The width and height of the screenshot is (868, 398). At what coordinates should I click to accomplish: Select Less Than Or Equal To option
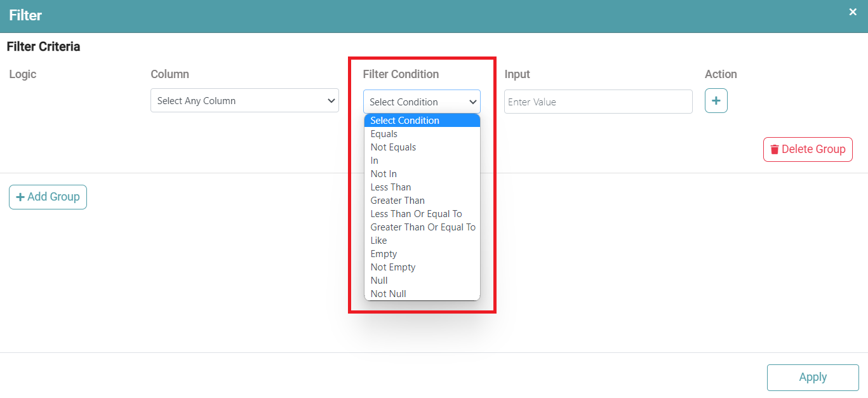(416, 214)
